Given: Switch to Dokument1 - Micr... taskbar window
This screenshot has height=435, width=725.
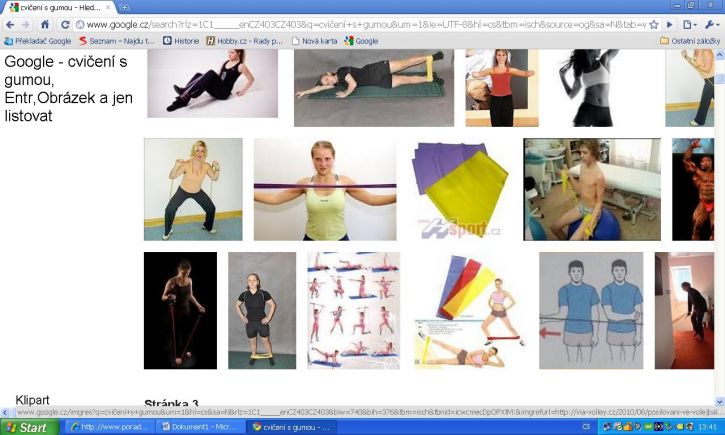Looking at the screenshot, I should [x=199, y=427].
